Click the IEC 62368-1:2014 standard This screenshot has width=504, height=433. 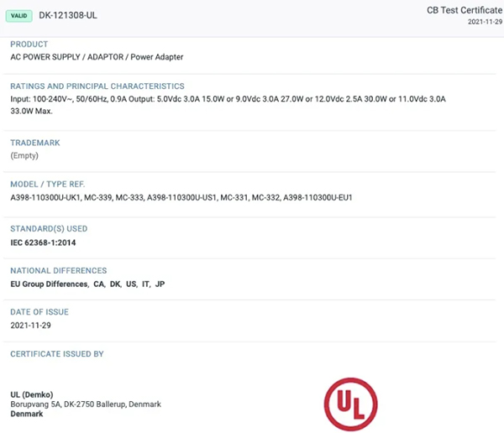[x=43, y=243]
